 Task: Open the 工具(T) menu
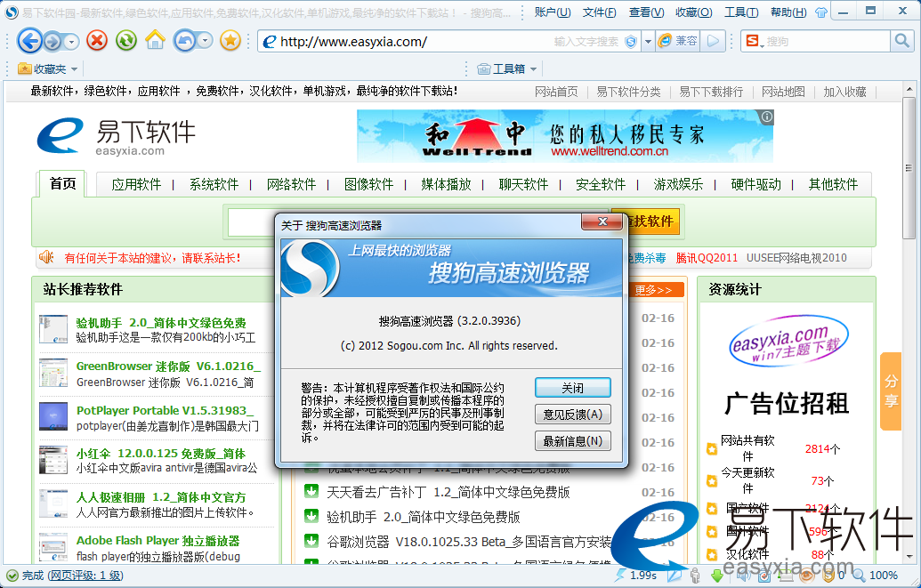(x=740, y=12)
